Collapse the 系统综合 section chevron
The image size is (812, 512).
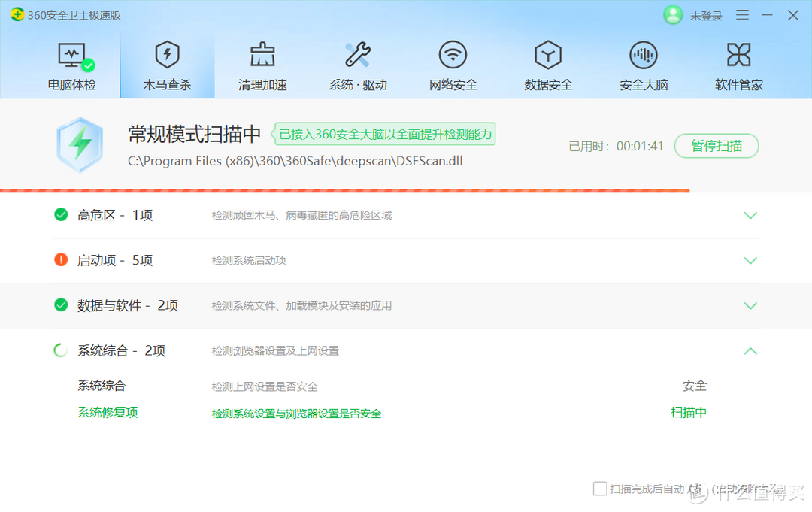[x=750, y=351]
